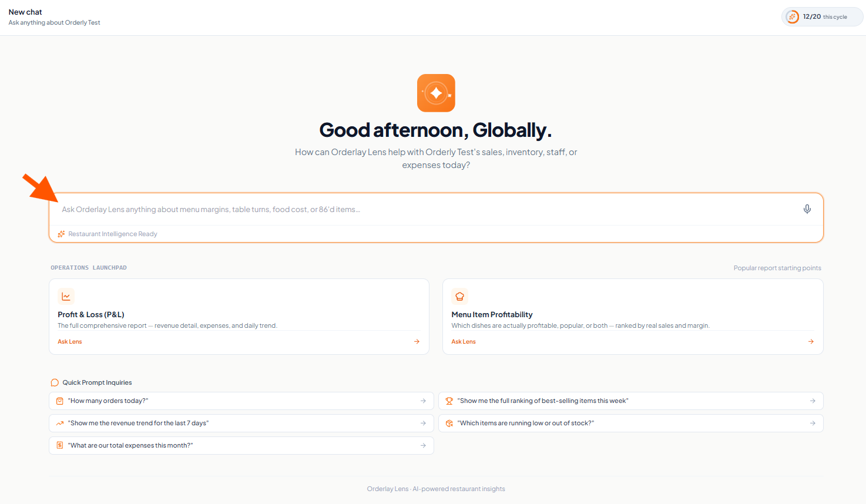866x504 pixels.
Task: Click the "New chat" header title
Action: (x=25, y=12)
